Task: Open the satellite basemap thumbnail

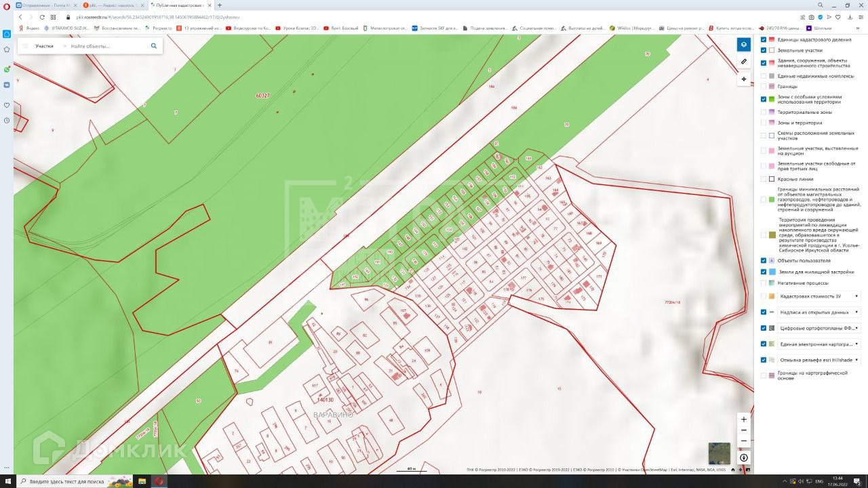Action: 719,453
